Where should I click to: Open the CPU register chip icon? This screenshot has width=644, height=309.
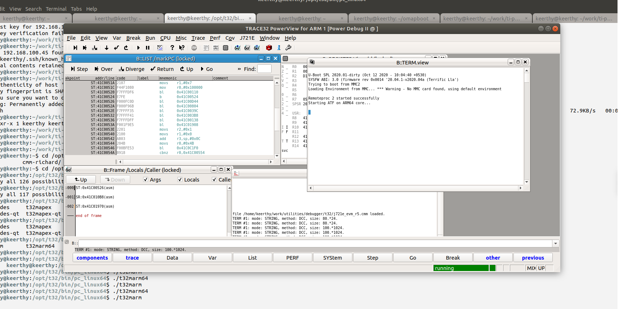225,48
